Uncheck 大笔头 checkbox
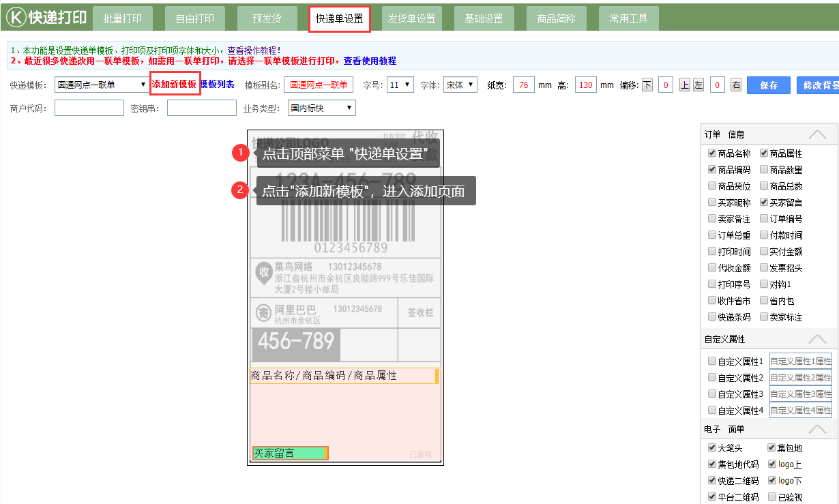The image size is (839, 504). point(712,447)
